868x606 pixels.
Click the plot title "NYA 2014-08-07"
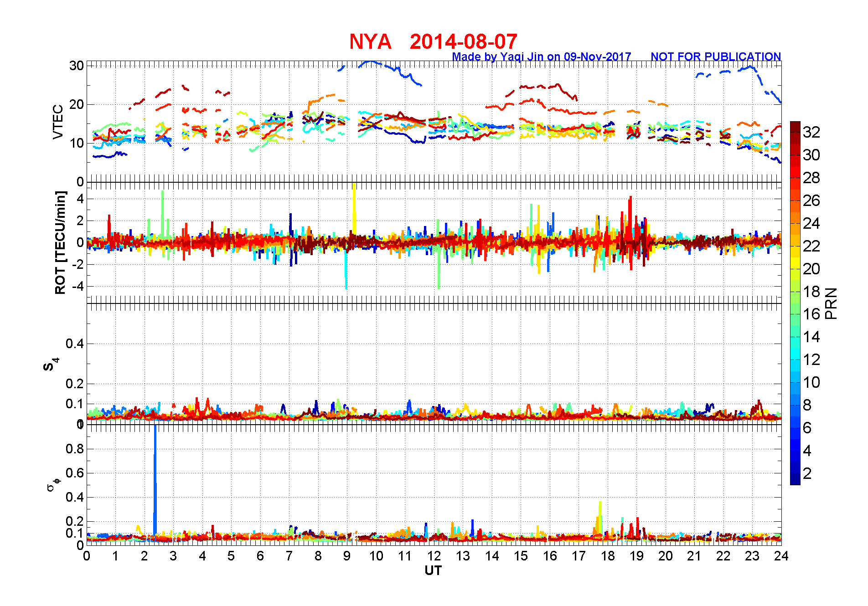(433, 42)
